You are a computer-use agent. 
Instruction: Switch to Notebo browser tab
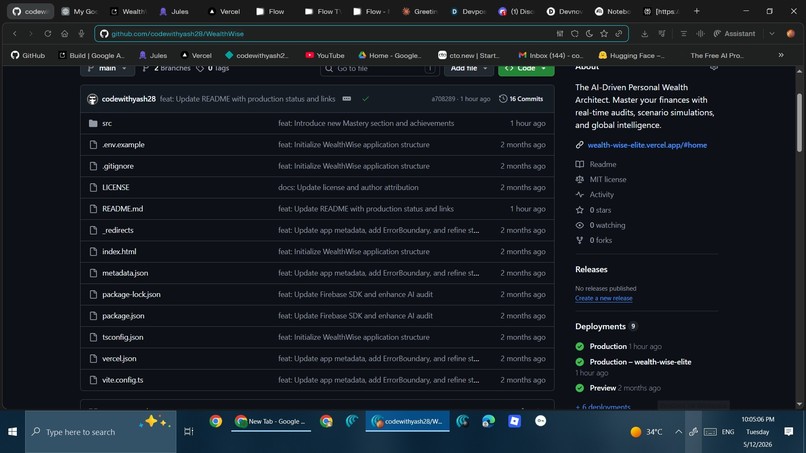tap(613, 11)
